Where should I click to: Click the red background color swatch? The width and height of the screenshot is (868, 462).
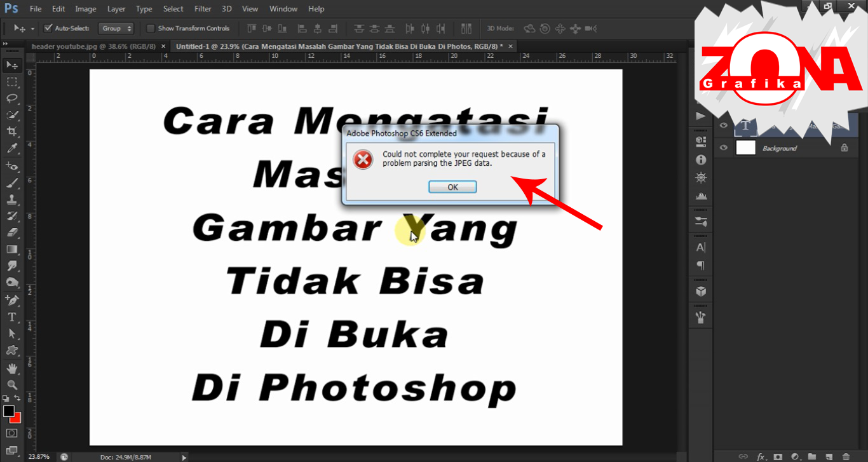point(17,419)
